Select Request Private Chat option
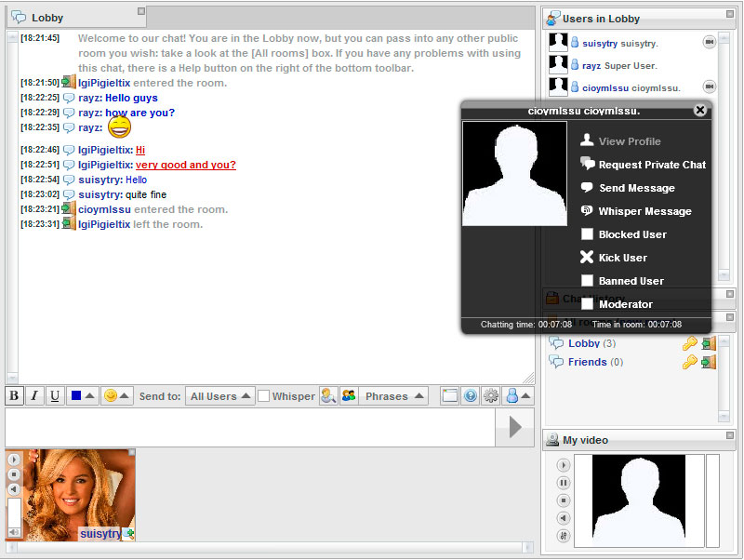This screenshot has height=560, width=744. (x=651, y=165)
